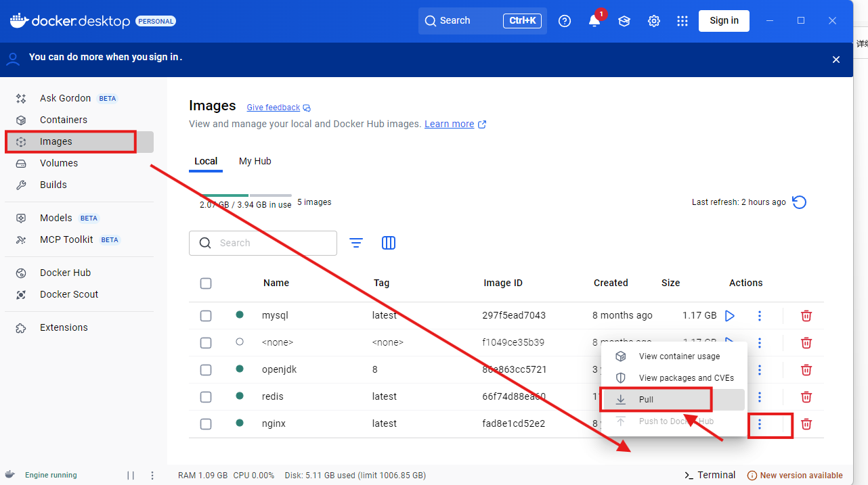This screenshot has height=485, width=868.
Task: Open Settings gear icon
Action: [654, 21]
